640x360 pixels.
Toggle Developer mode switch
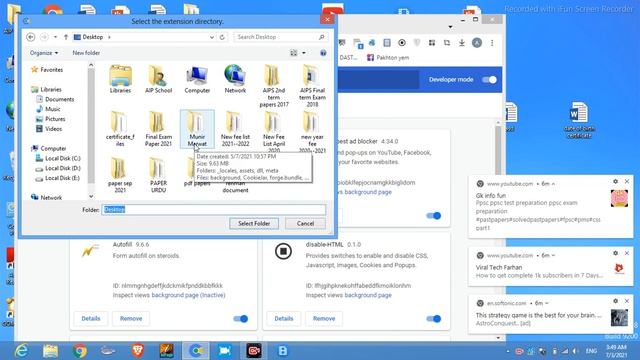click(489, 80)
